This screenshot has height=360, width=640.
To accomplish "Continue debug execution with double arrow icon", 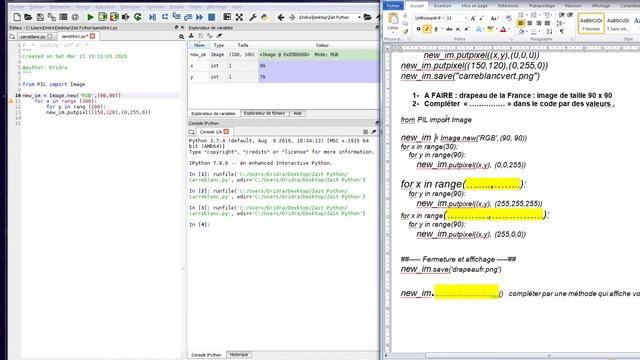I will (x=200, y=17).
